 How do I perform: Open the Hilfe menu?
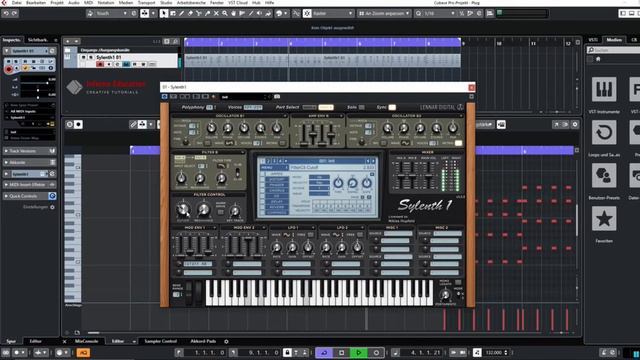coord(270,2)
